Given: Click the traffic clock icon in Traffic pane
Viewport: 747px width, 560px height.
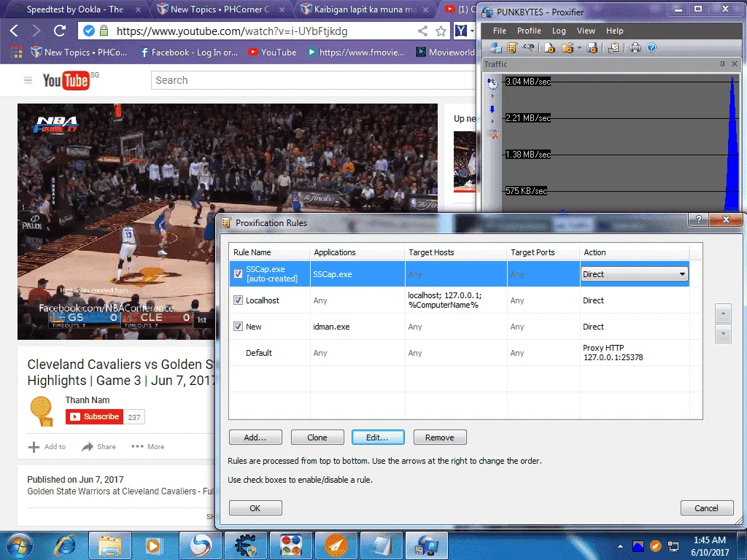Looking at the screenshot, I should 492,84.
